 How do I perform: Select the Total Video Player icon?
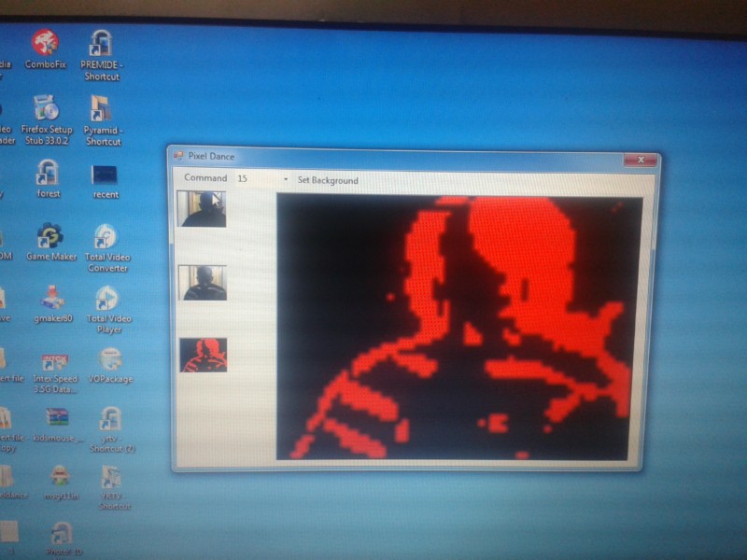click(108, 309)
